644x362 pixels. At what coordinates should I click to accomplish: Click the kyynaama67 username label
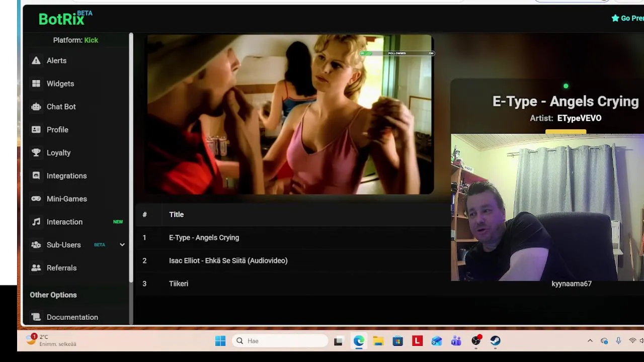[572, 284]
